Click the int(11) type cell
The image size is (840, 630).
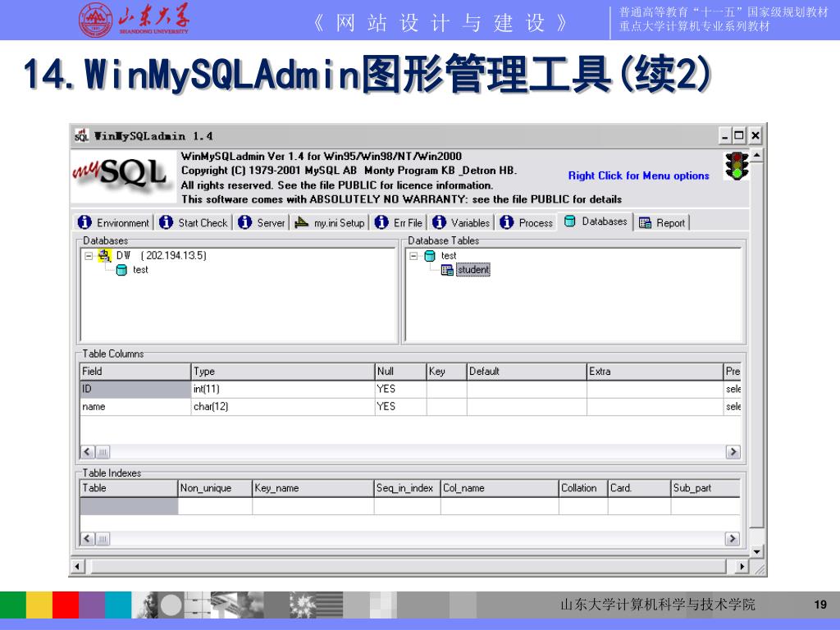[283, 389]
